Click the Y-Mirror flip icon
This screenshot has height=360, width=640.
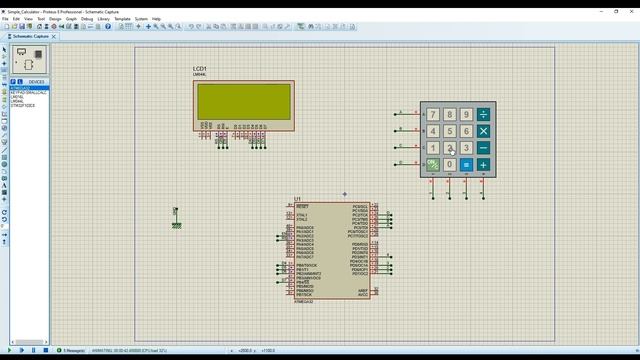[x=4, y=242]
